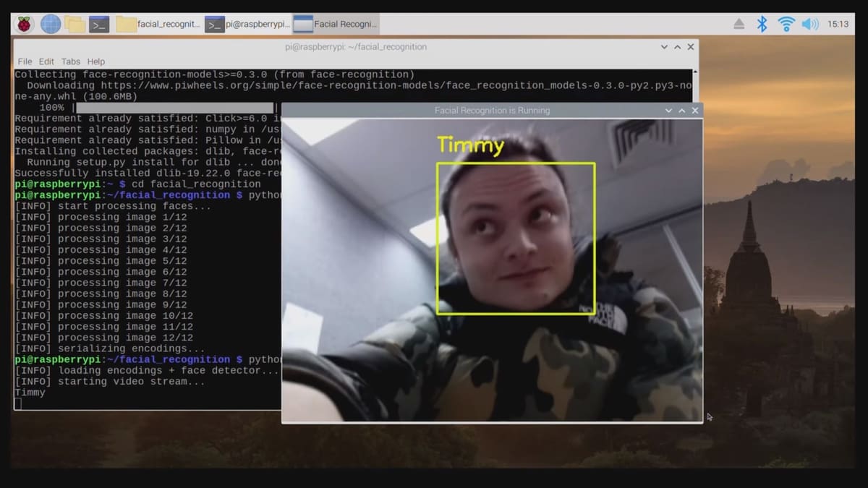Close the terminal window
868x488 pixels.
coord(691,47)
